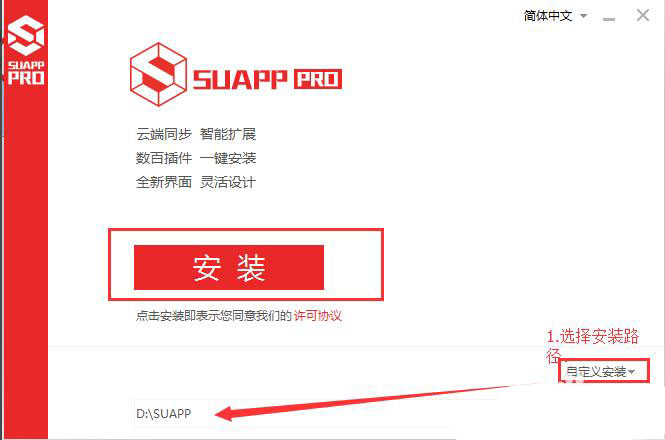
Task: Open the 许可协议 license link
Action: click(317, 315)
